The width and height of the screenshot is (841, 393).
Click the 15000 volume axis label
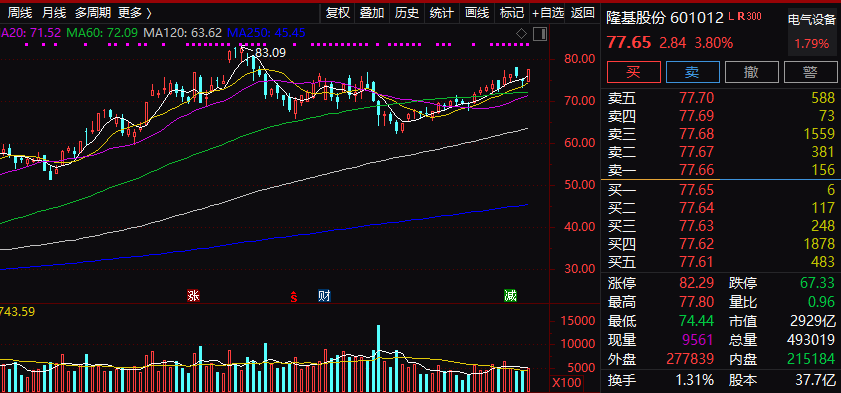click(578, 321)
